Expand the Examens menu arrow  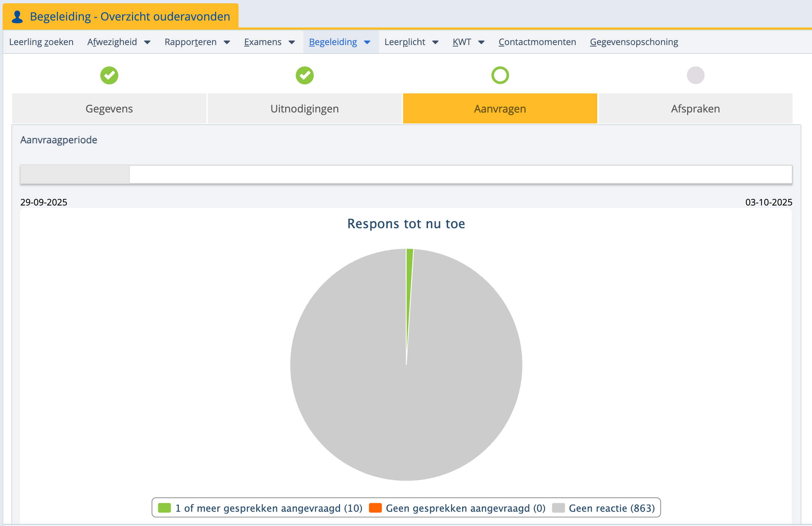click(292, 42)
